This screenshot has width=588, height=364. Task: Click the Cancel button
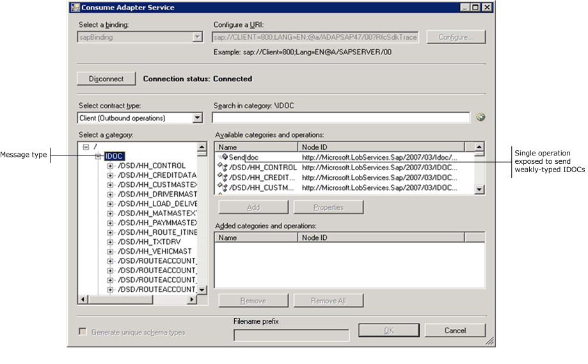pos(455,330)
